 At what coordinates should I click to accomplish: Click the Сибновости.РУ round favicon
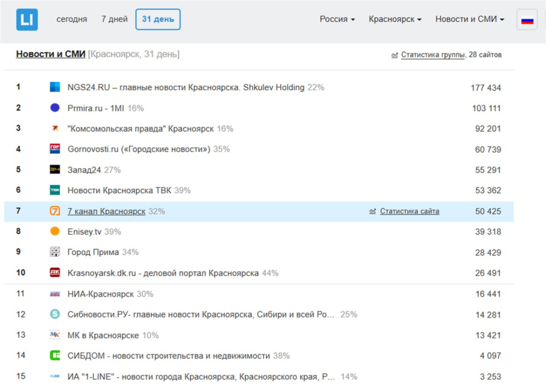55,314
